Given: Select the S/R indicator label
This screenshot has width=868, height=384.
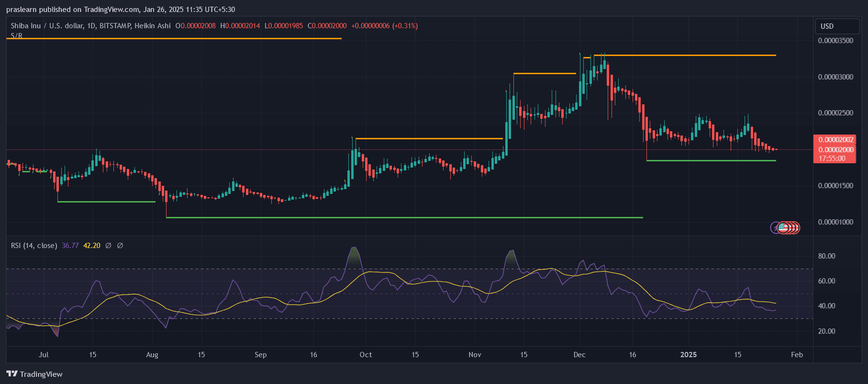Looking at the screenshot, I should click(x=17, y=35).
